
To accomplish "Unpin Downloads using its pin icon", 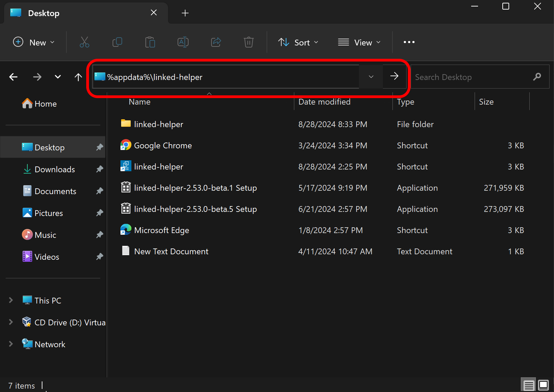I will pyautogui.click(x=100, y=169).
